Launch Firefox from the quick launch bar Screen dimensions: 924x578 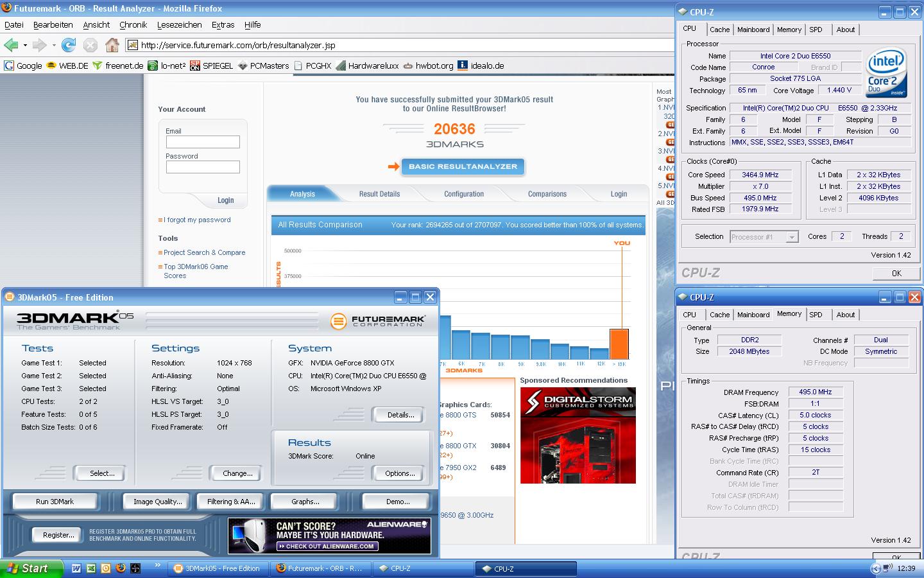[121, 568]
